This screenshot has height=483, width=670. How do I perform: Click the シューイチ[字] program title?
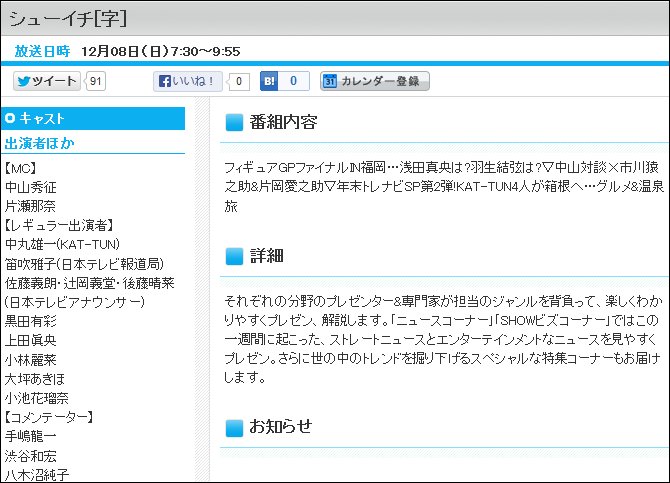(68, 19)
